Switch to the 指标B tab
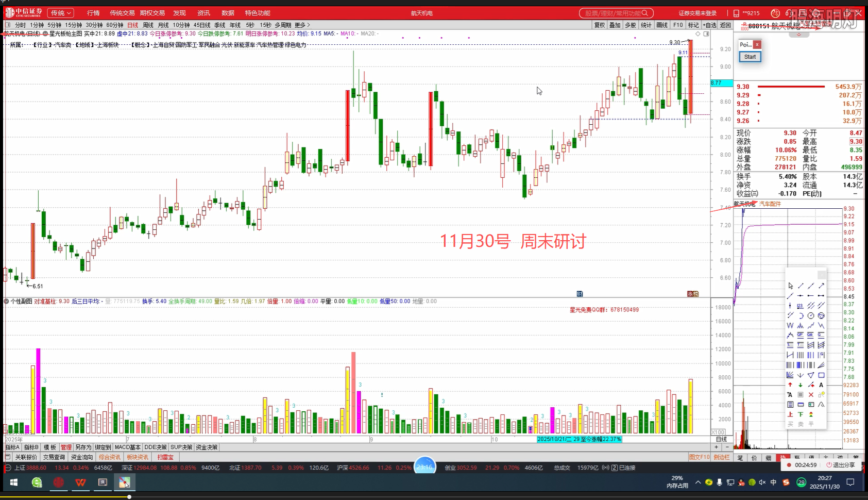This screenshot has height=500, width=868. click(x=30, y=447)
